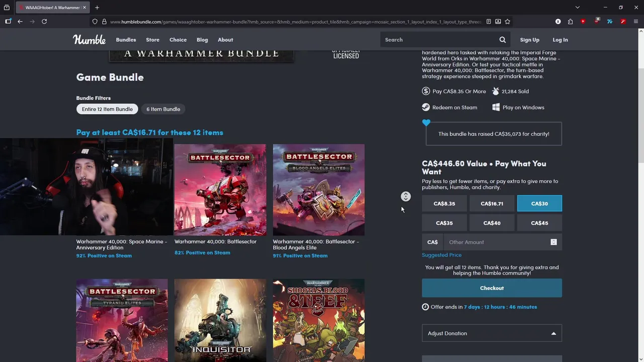
Task: Go back with the browser back arrow
Action: coord(20,22)
